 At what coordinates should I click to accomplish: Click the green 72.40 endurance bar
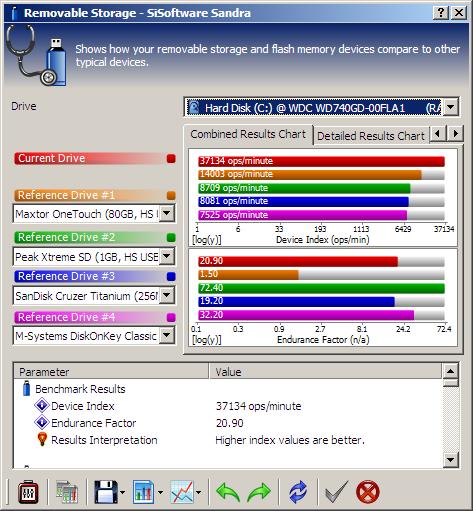pos(321,288)
